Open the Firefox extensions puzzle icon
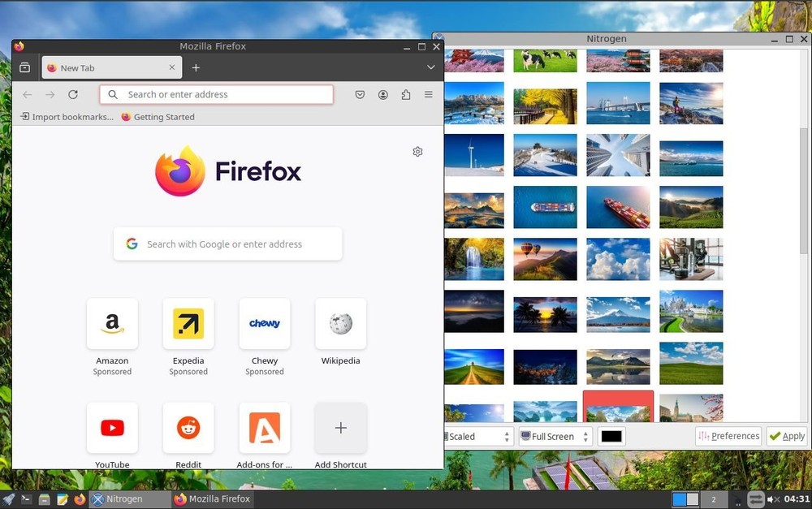 point(405,94)
